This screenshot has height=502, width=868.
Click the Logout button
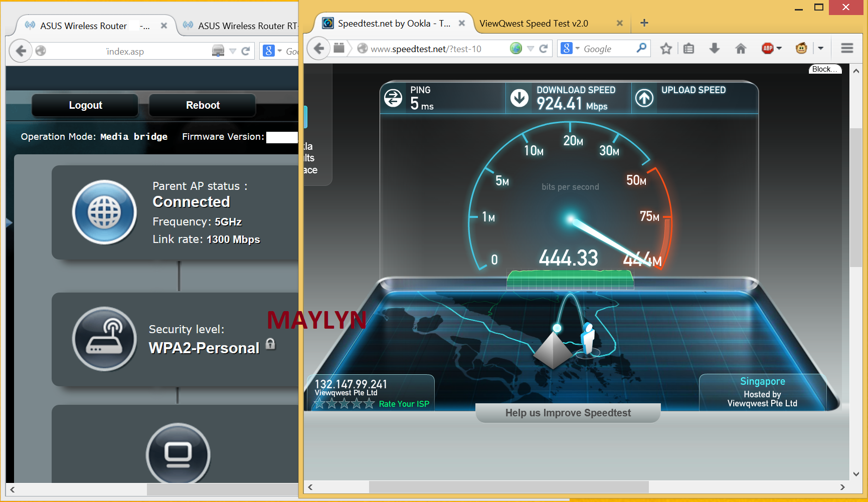[x=85, y=105]
